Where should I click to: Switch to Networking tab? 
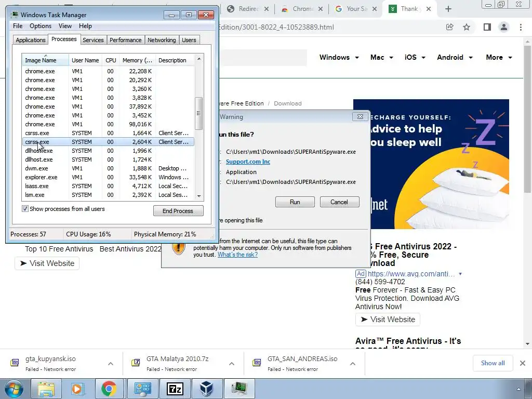tap(162, 40)
